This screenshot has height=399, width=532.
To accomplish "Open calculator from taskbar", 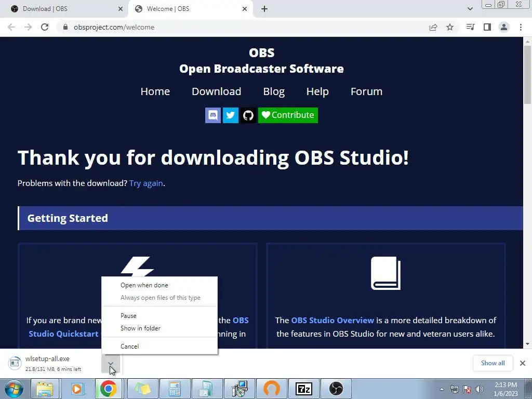I will (175, 389).
